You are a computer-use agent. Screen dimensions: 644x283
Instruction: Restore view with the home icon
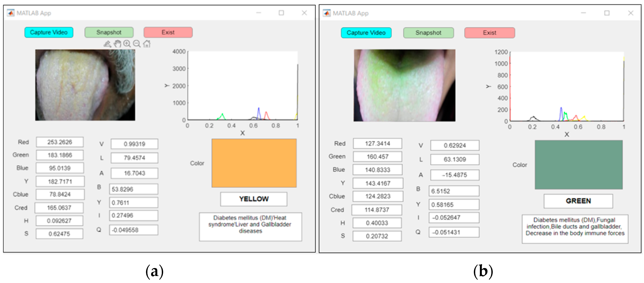(147, 44)
